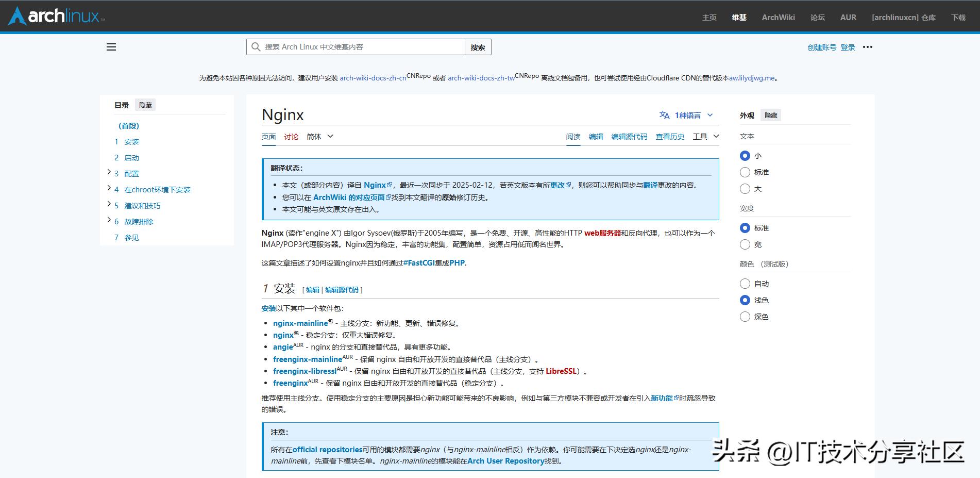
Task: Expand the 故障排除 section in contents
Action: coord(109,220)
